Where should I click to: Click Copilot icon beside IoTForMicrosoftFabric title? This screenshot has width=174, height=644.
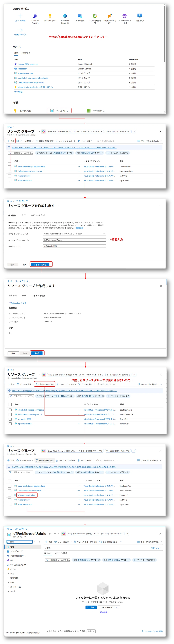[64, 534]
